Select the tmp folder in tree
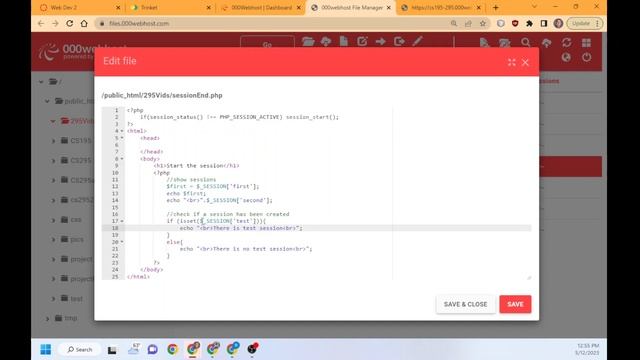 pos(66,318)
